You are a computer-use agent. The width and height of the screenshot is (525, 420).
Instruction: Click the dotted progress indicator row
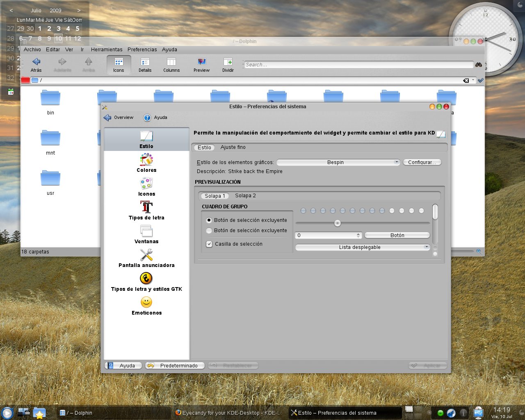[362, 211]
